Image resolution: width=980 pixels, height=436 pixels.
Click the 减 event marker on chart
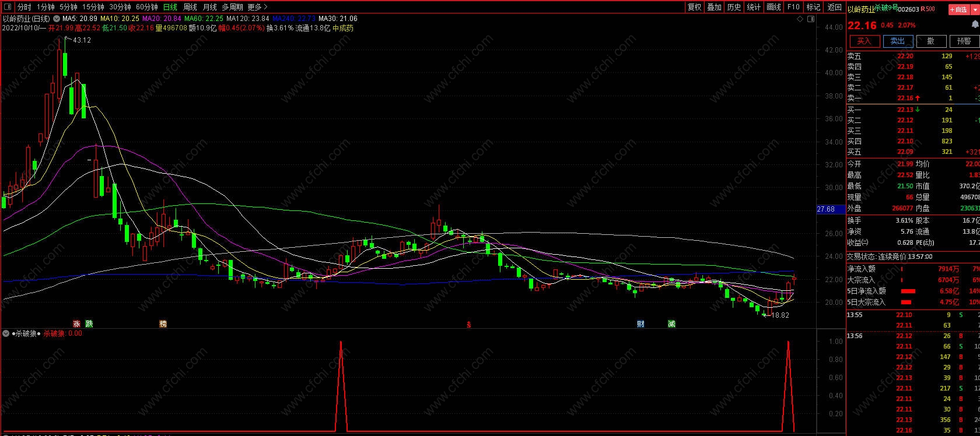[x=671, y=324]
